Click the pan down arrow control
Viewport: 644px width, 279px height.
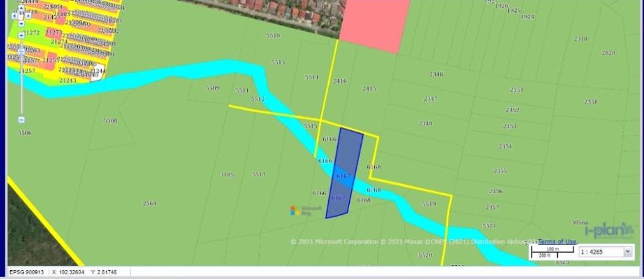[x=21, y=24]
